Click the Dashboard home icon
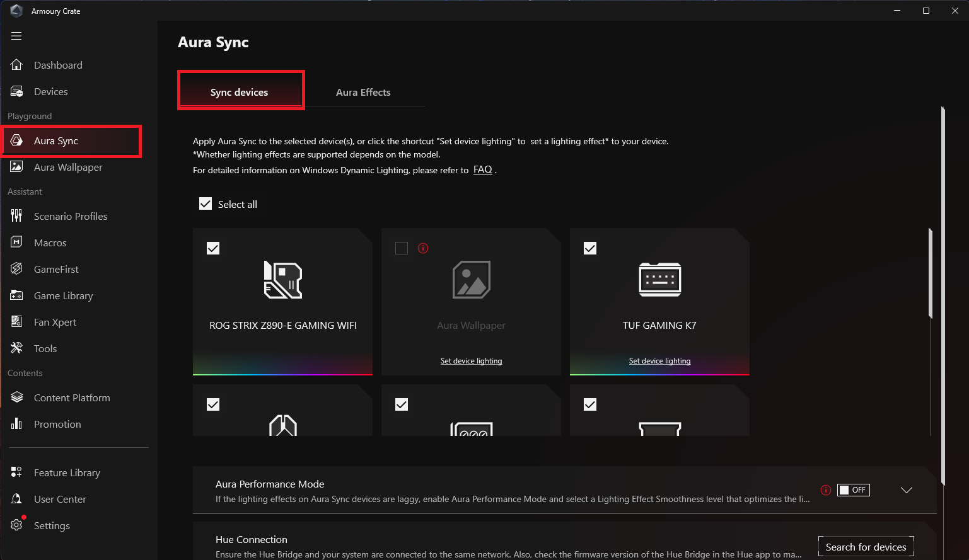Screen dimensions: 969x560 pos(17,65)
